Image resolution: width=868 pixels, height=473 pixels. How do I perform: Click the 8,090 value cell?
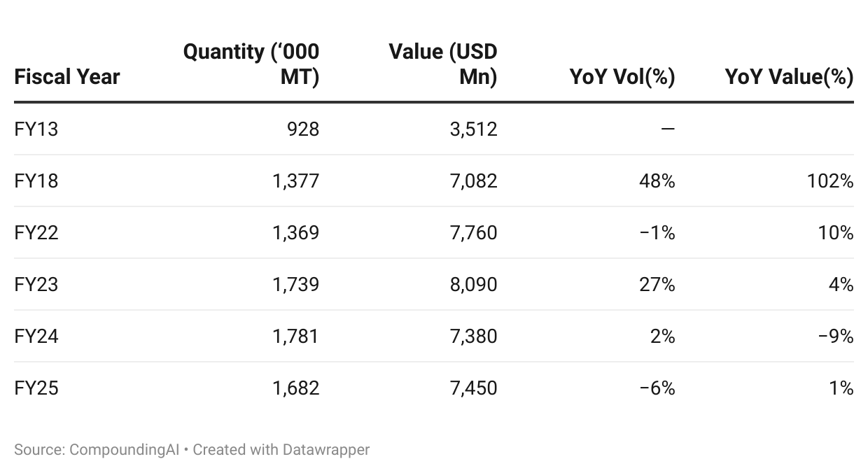point(474,284)
